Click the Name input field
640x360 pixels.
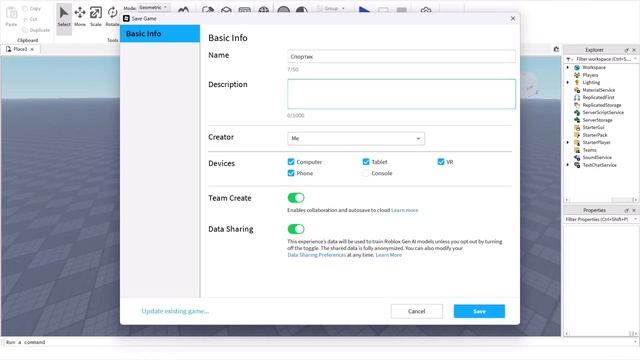[401, 57]
